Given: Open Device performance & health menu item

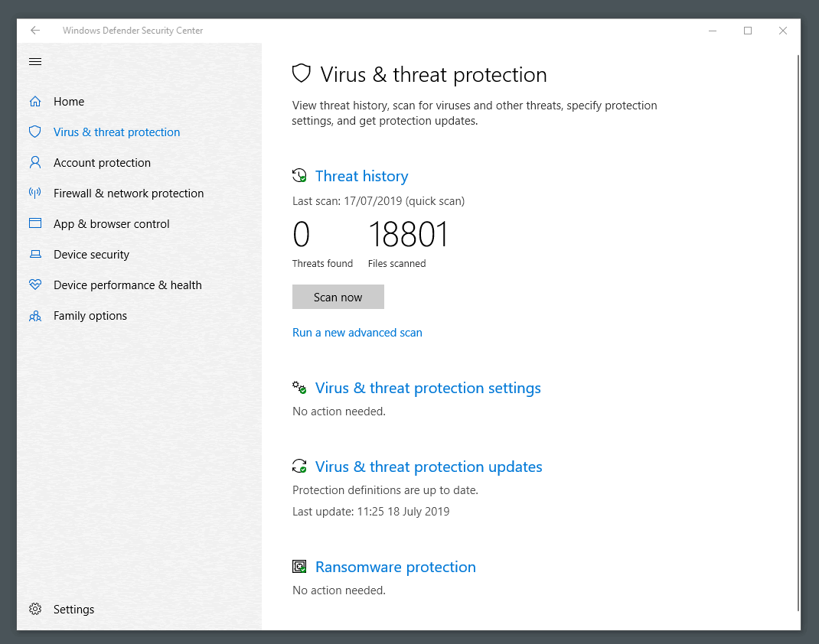Looking at the screenshot, I should point(128,285).
